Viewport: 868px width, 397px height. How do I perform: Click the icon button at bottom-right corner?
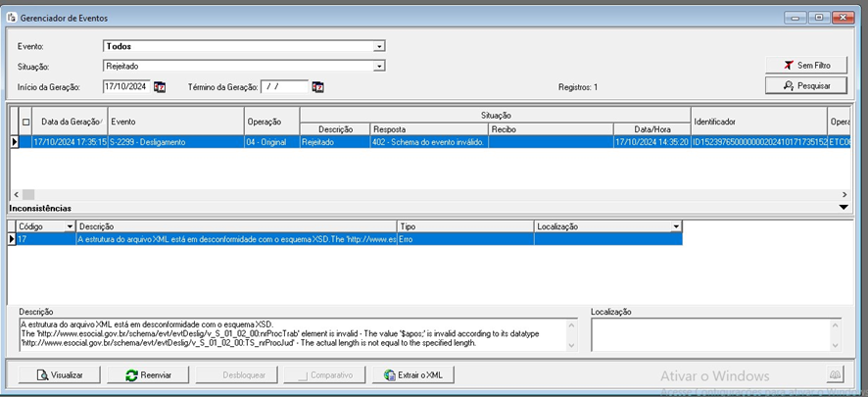point(835,374)
